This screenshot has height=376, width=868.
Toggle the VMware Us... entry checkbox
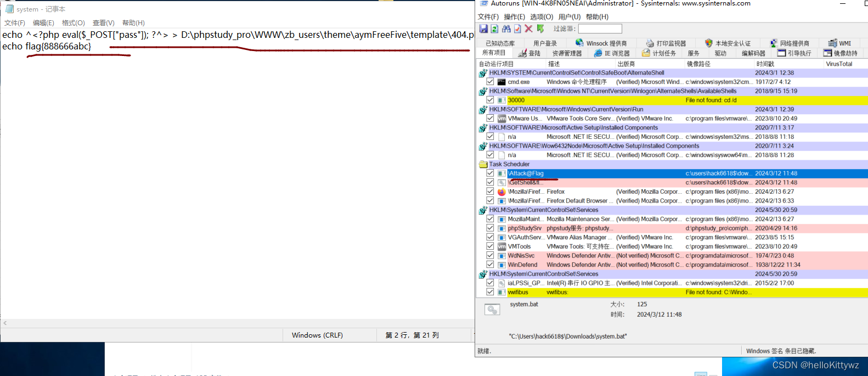(x=490, y=119)
